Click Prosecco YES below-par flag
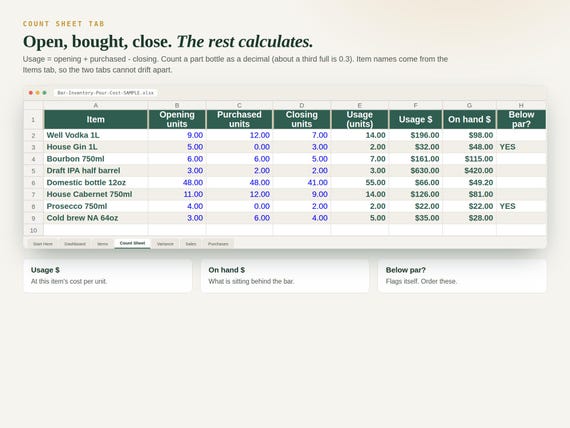Screen dimensions: 570x428 521,206
